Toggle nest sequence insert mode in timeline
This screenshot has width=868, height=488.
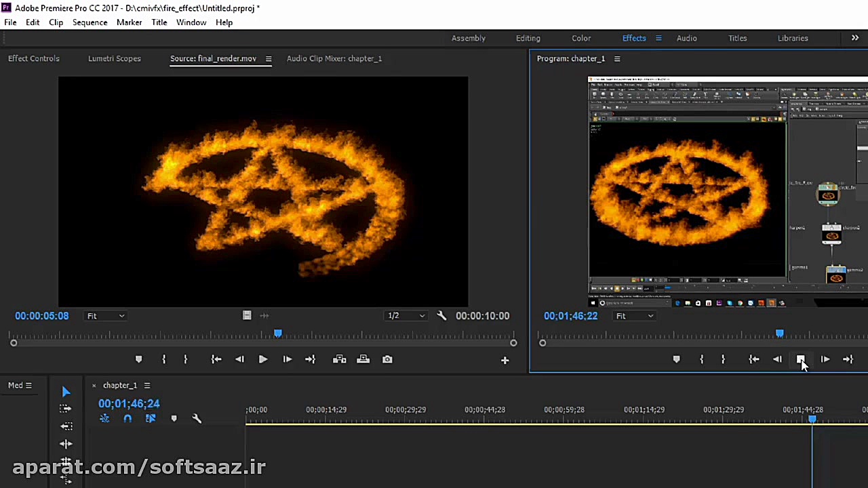point(104,419)
